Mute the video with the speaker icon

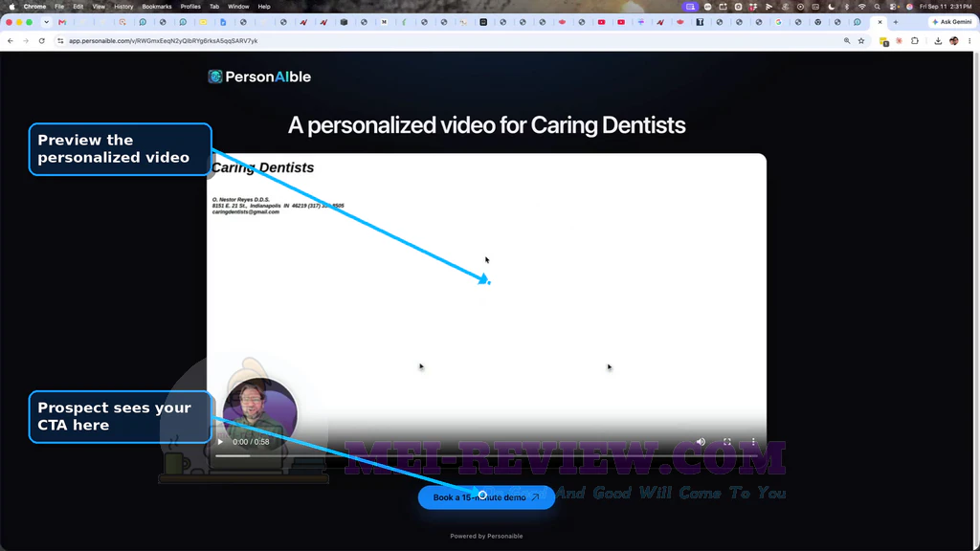point(701,442)
